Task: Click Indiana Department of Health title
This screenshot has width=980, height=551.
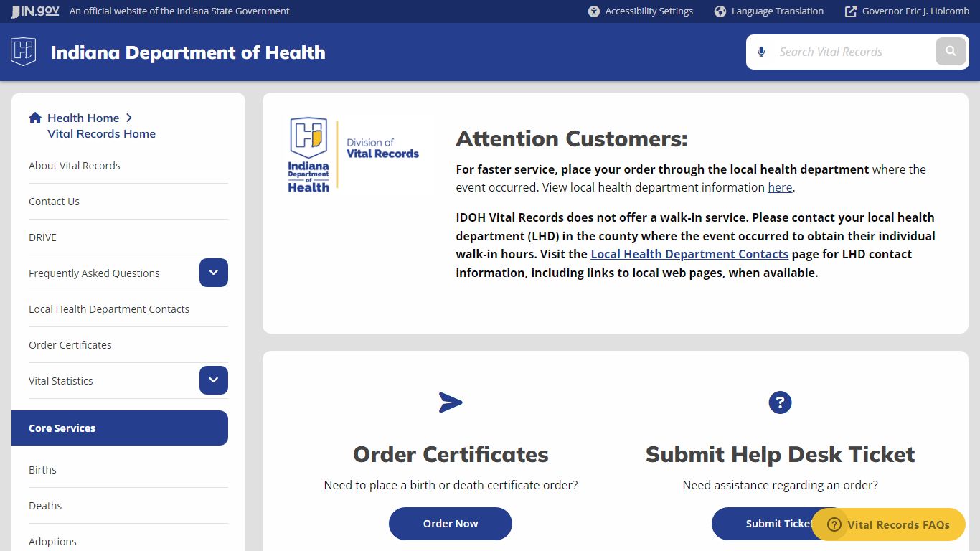Action: [x=188, y=52]
